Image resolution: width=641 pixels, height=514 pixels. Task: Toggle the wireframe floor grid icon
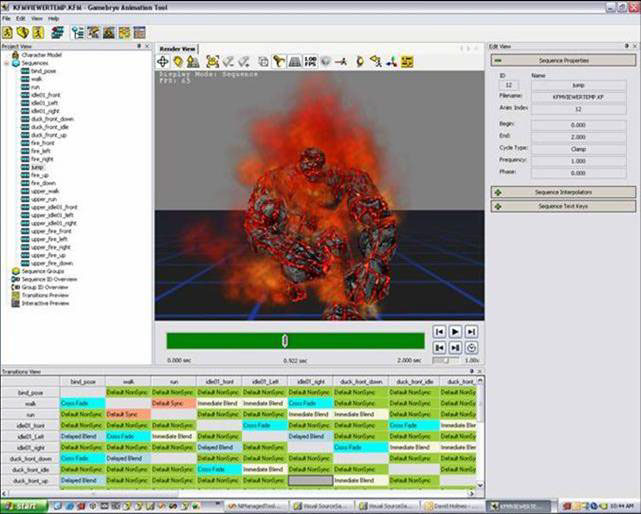pos(295,62)
